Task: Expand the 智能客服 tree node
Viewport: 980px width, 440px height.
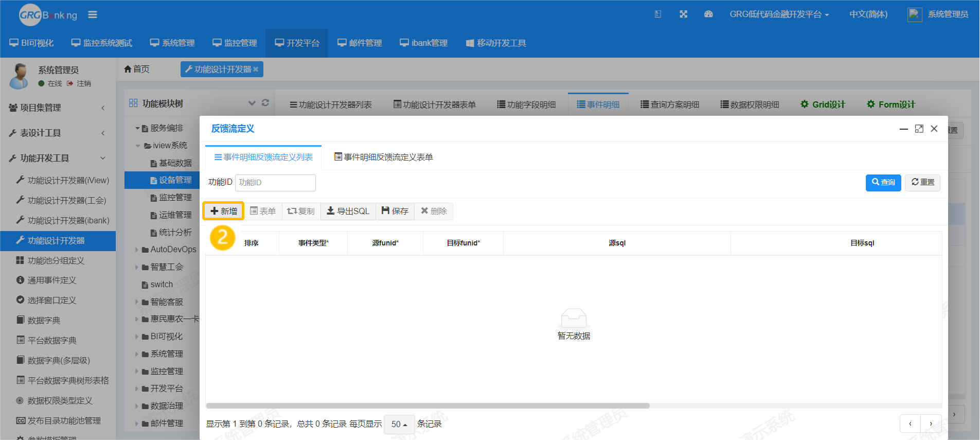Action: 137,302
